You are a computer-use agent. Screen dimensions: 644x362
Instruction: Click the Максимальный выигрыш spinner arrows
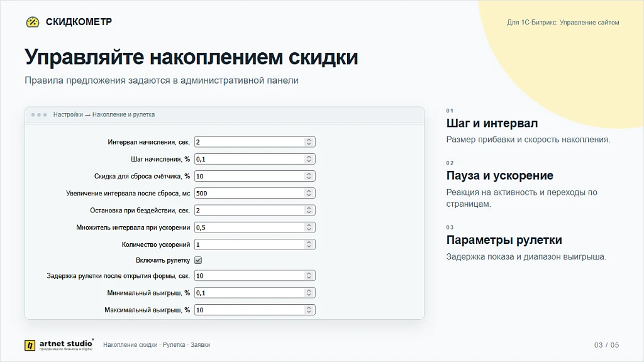[309, 310]
